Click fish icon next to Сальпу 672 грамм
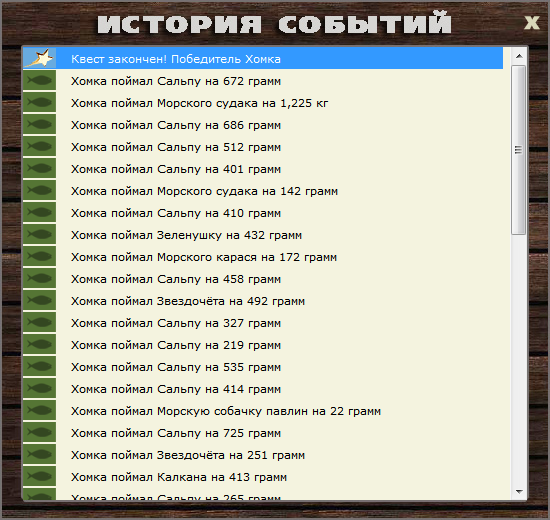 coord(39,80)
